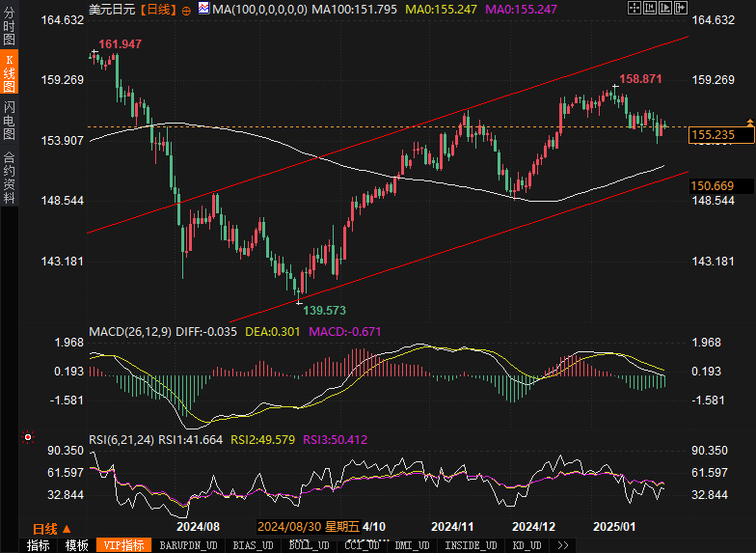Click the 150.669 price tag
This screenshot has height=553, width=756.
click(721, 185)
